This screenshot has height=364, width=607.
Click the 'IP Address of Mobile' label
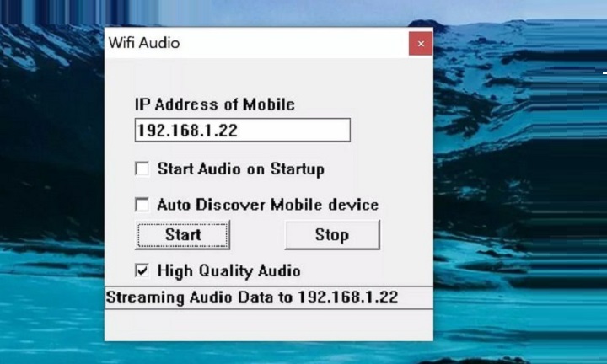pos(215,104)
